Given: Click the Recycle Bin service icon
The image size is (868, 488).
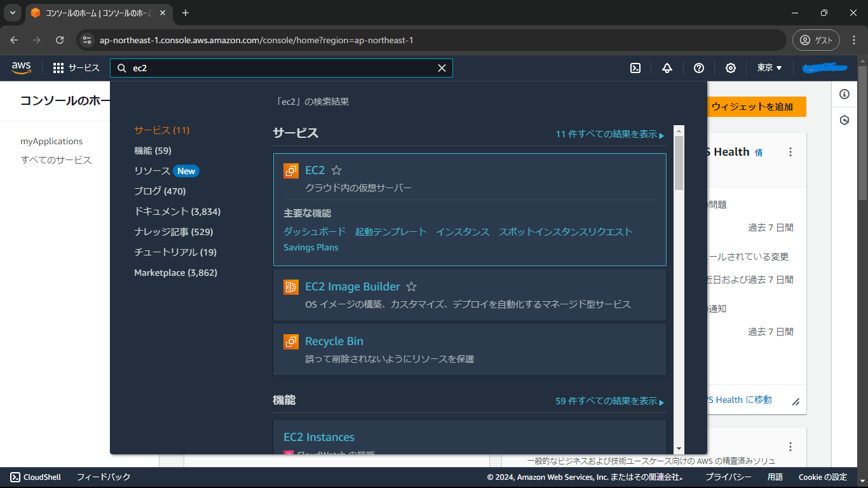Looking at the screenshot, I should 291,341.
